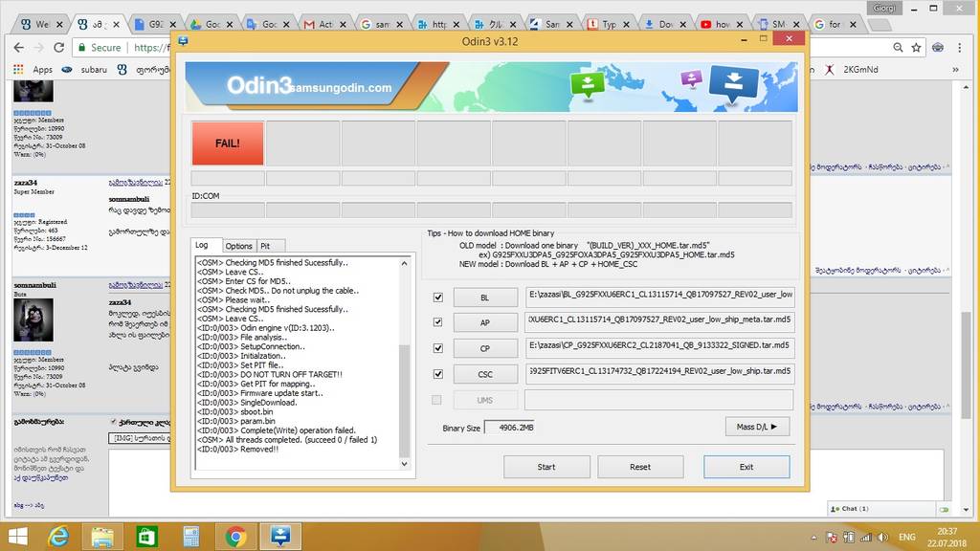Uncheck the BL file checkbox
The image size is (980, 551).
(x=438, y=297)
